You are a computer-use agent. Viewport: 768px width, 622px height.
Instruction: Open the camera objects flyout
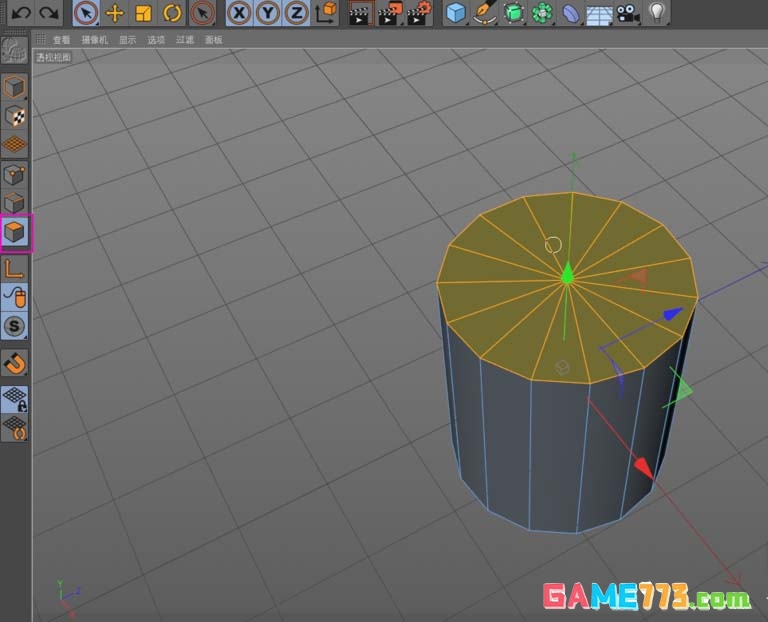click(628, 13)
